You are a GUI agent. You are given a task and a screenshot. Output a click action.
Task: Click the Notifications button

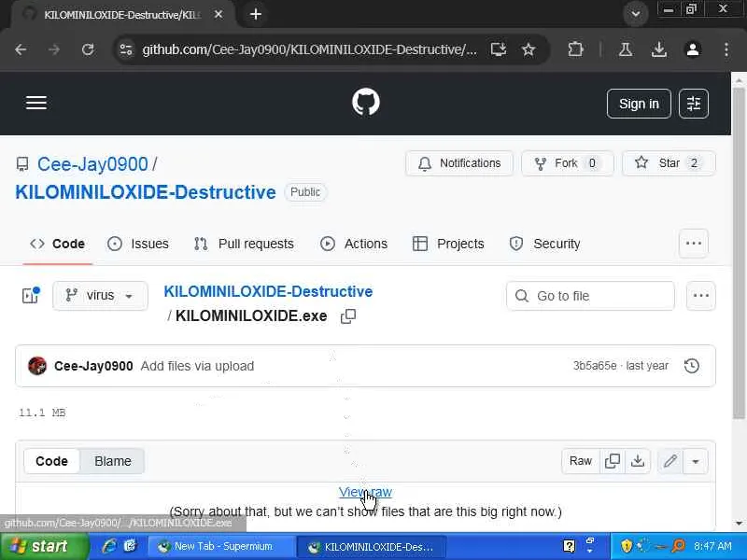click(x=459, y=163)
